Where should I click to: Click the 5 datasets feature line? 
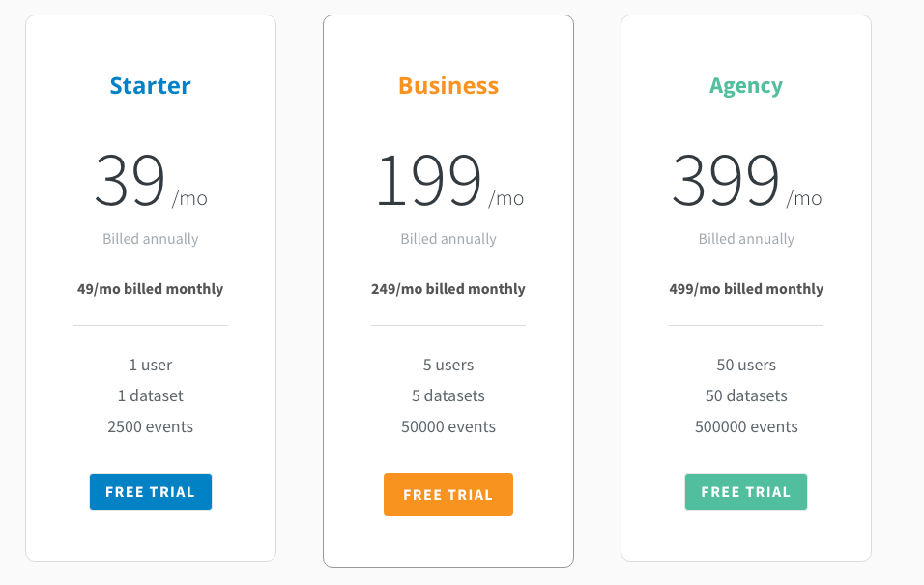448,395
